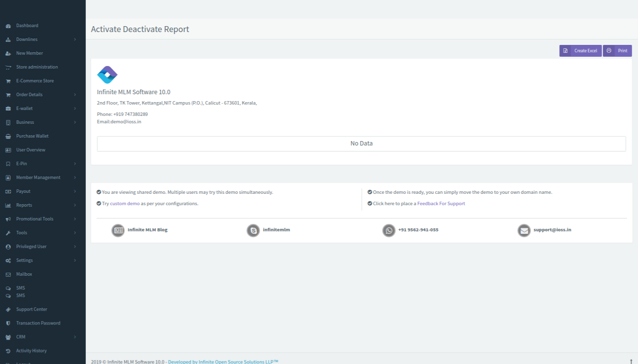638x364 pixels.
Task: Open E-Commerce Store from the sidebar
Action: (x=35, y=81)
